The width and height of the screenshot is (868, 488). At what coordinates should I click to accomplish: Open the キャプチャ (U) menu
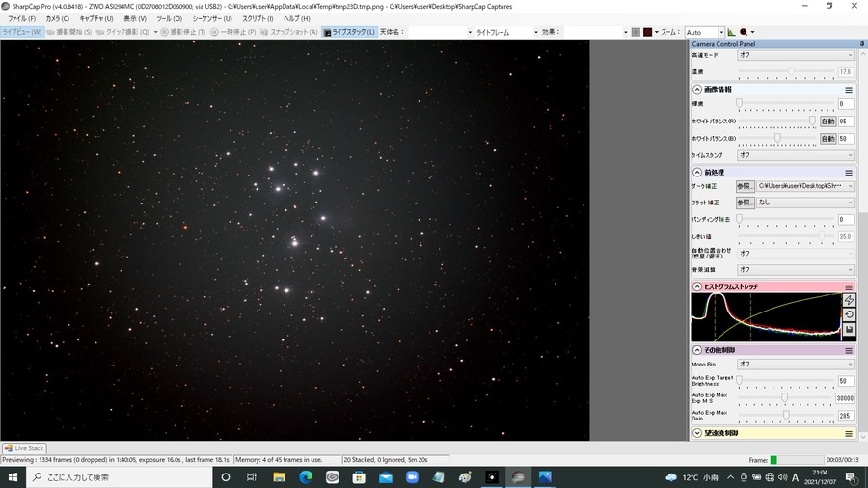95,19
